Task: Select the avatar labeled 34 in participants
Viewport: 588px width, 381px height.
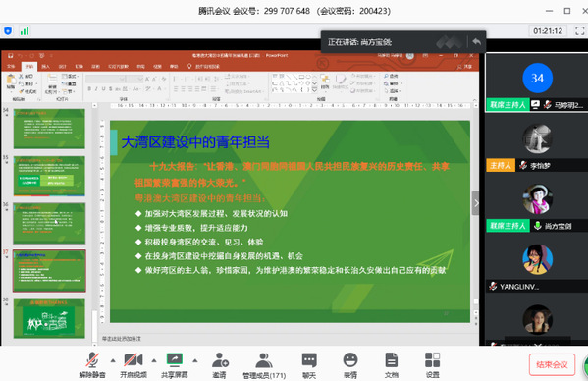Action: [537, 78]
